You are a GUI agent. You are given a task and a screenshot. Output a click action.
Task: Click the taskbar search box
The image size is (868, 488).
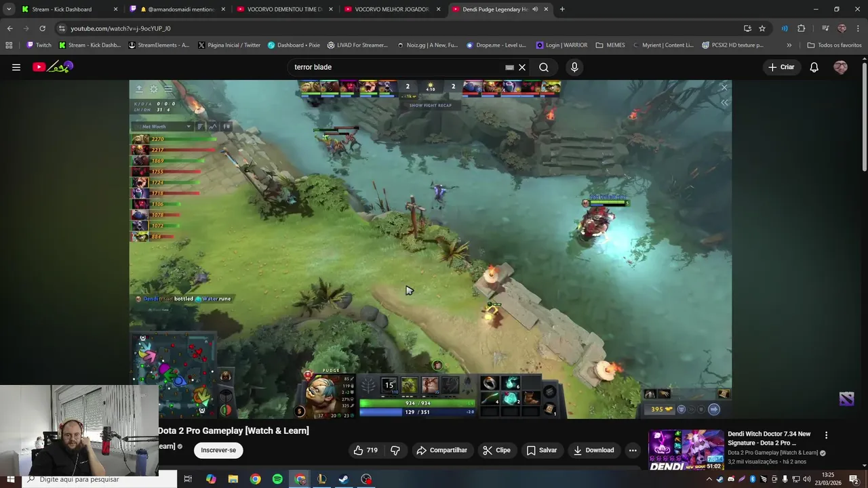click(x=98, y=479)
